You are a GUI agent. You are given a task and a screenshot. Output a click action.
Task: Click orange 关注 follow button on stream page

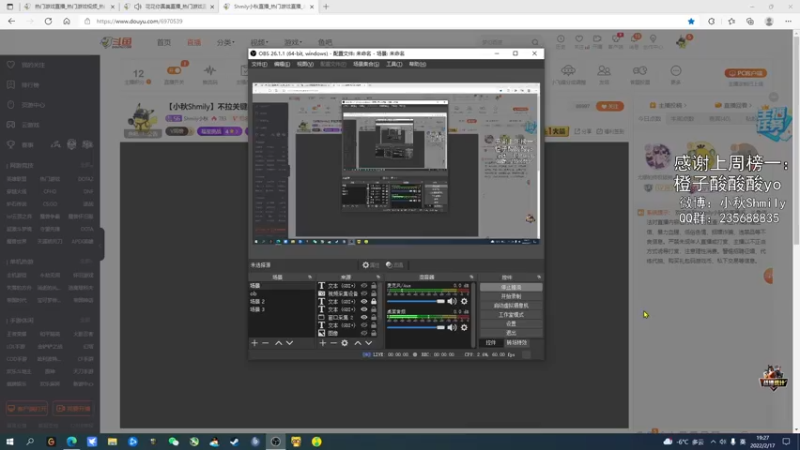610,107
